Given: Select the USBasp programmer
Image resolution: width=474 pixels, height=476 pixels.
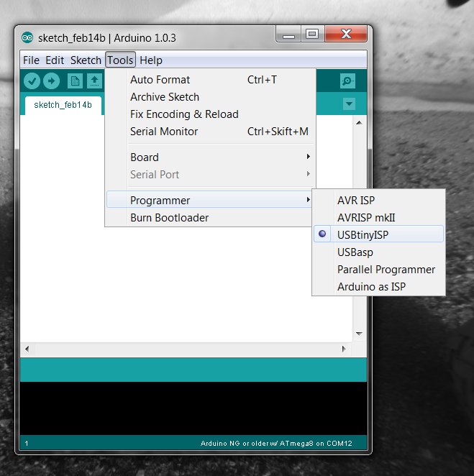Looking at the screenshot, I should tap(378, 252).
